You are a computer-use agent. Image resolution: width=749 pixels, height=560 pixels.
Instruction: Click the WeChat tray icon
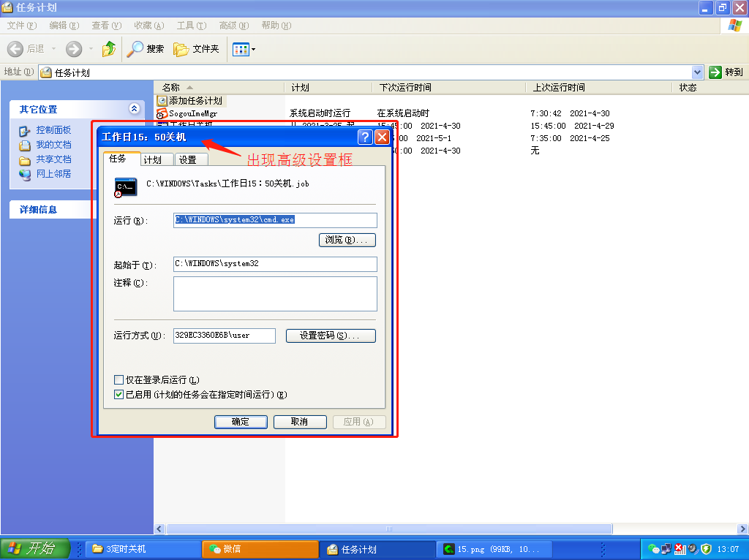tap(653, 550)
